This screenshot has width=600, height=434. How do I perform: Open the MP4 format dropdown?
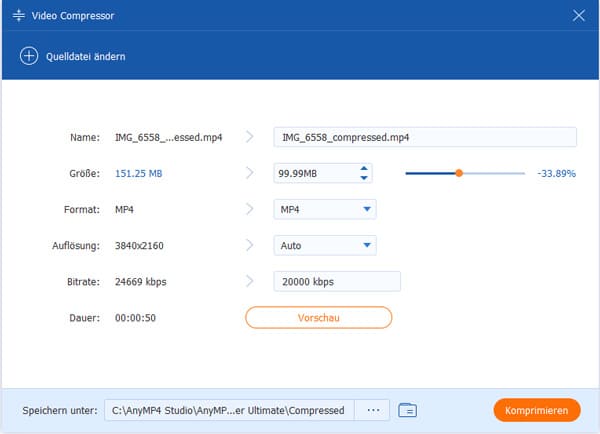pos(325,209)
